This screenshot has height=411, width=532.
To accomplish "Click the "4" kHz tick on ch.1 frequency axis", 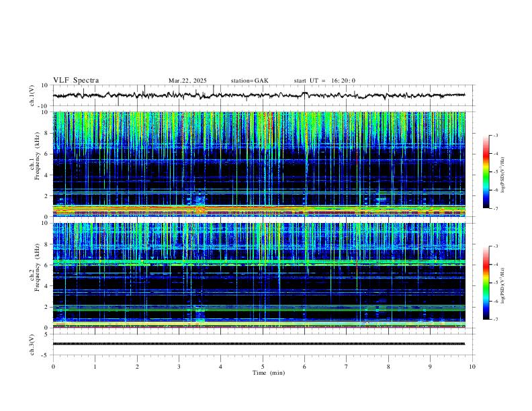I will coord(47,175).
